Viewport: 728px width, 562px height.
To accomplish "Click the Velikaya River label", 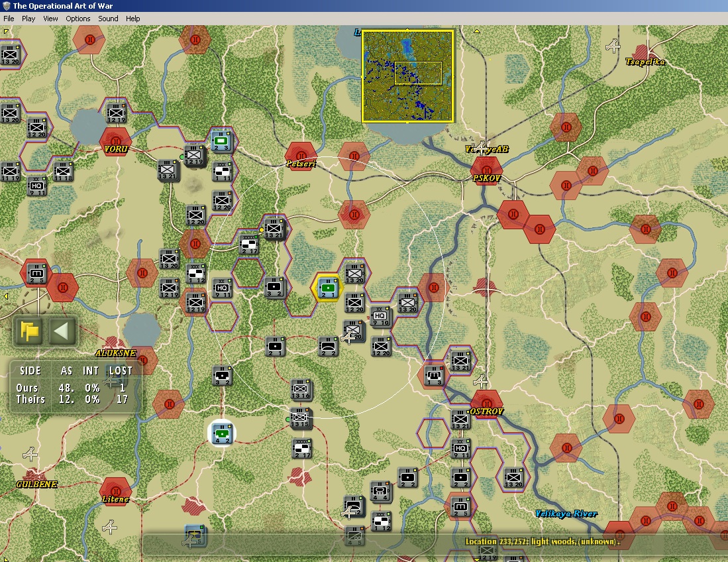I will tap(566, 514).
